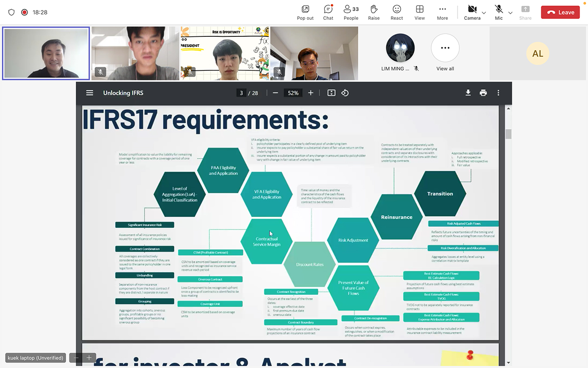Click the PDF page number field
This screenshot has height=368, width=588.
241,93
